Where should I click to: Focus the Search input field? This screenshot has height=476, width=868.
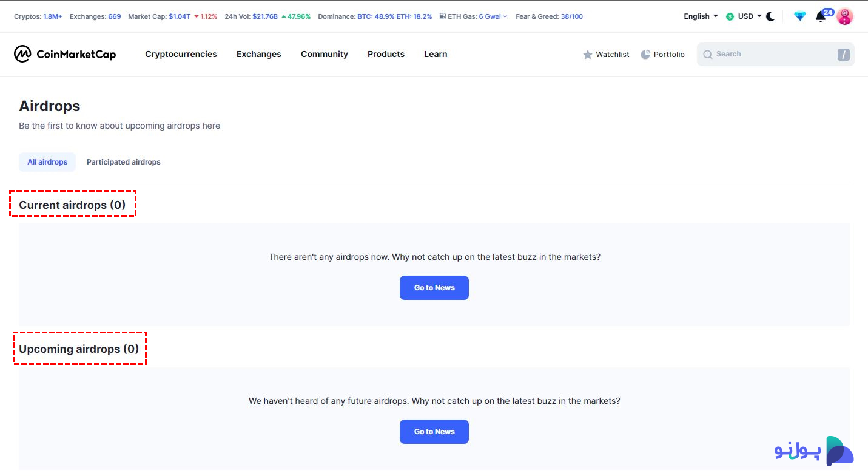pyautogui.click(x=775, y=54)
